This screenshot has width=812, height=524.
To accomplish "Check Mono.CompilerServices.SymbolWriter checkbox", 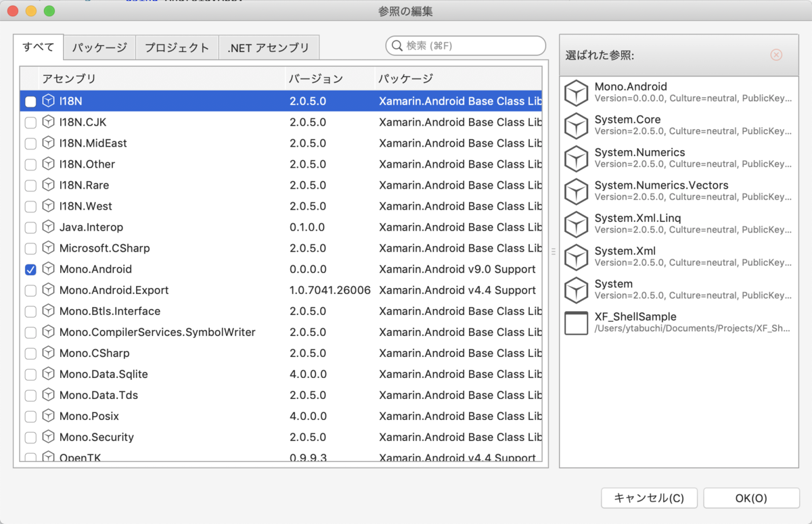I will point(30,332).
